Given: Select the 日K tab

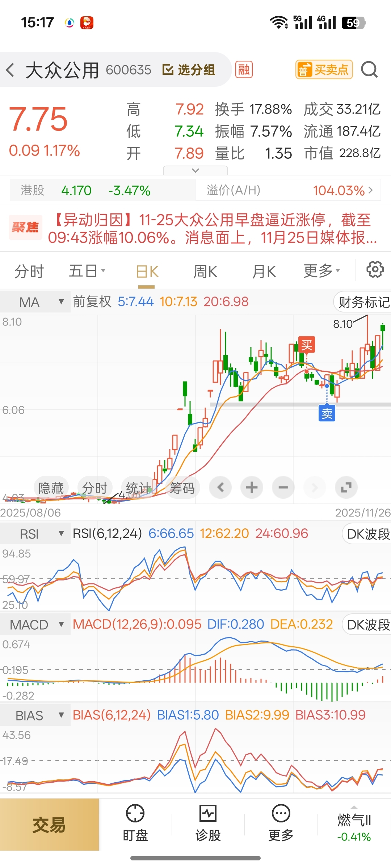Looking at the screenshot, I should click(x=147, y=272).
